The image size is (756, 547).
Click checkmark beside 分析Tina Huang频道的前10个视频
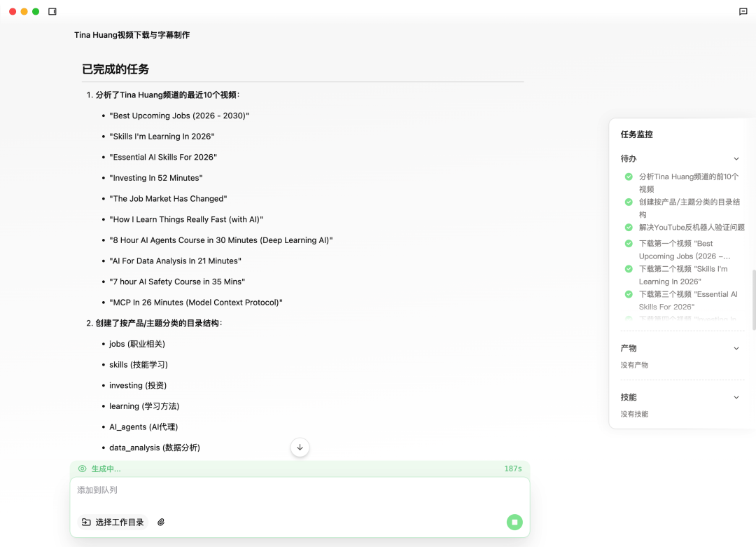tap(629, 176)
